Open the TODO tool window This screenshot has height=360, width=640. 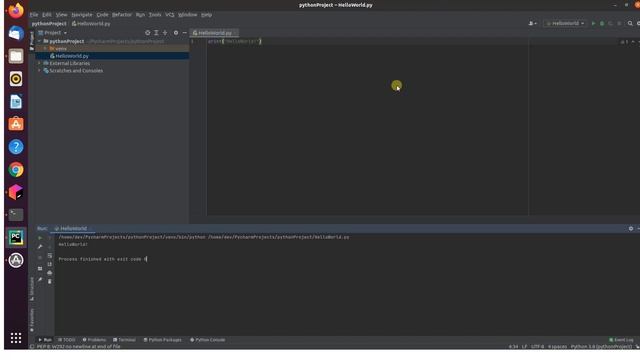coord(67,340)
